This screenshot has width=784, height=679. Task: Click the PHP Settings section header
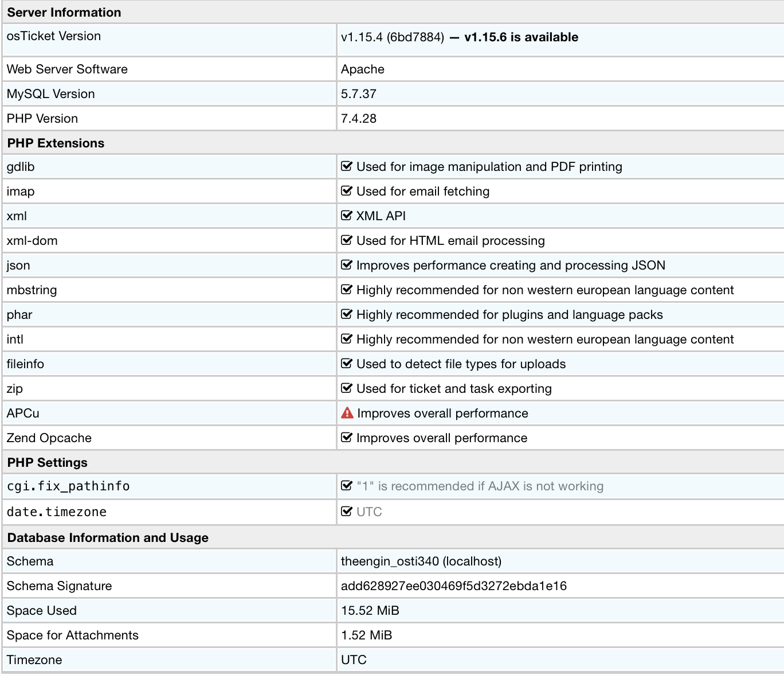point(47,462)
